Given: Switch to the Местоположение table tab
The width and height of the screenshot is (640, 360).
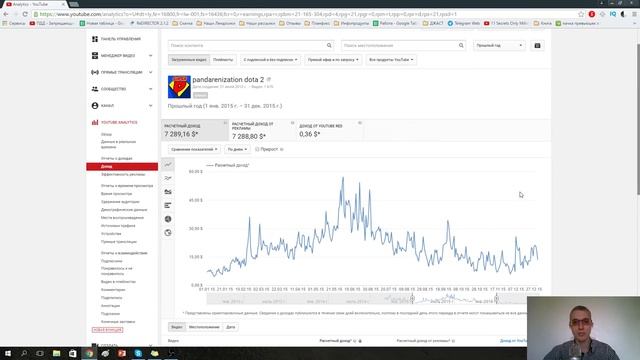Looking at the screenshot, I should [204, 327].
